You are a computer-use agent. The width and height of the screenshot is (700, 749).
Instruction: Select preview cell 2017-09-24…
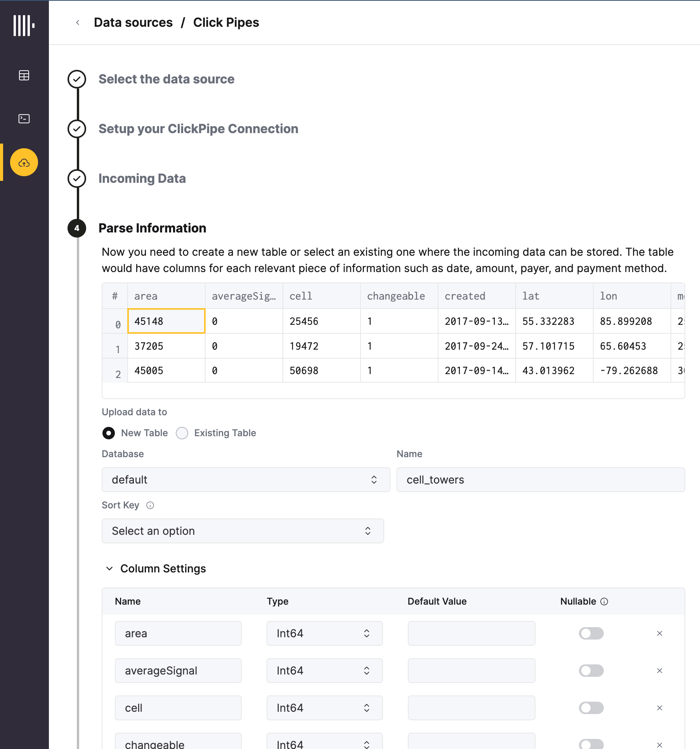click(477, 346)
